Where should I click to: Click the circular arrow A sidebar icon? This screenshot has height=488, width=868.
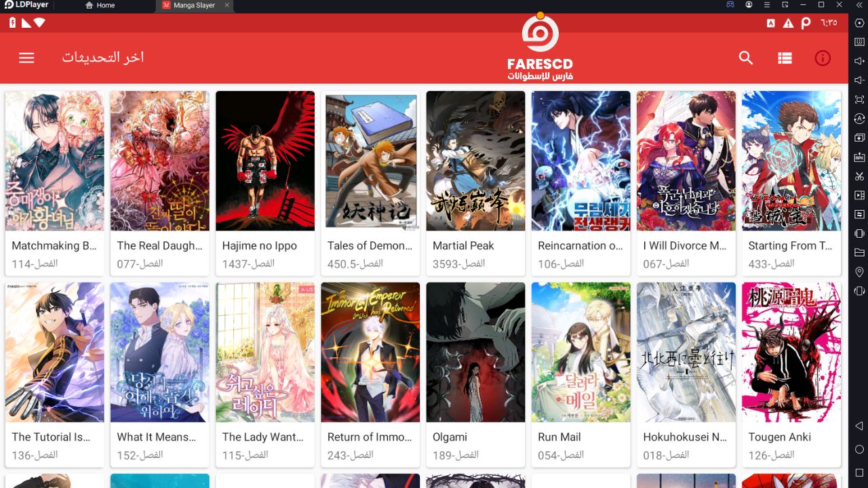[x=859, y=119]
